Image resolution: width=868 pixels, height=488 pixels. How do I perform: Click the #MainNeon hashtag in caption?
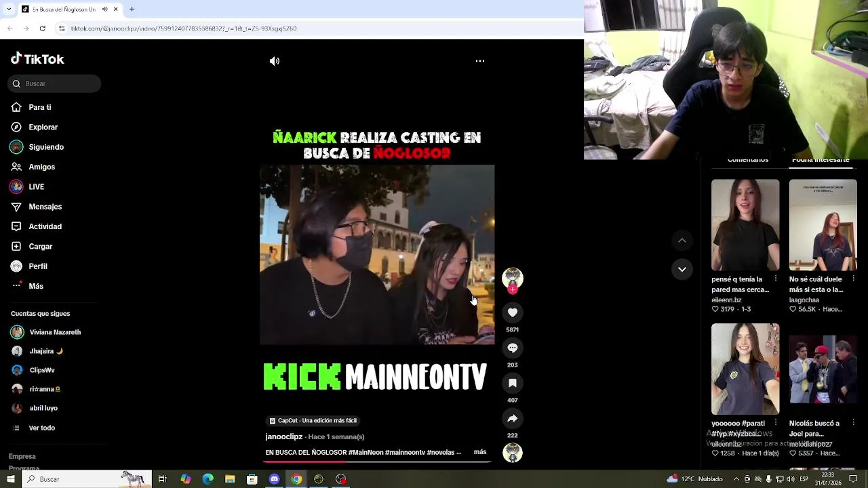click(x=365, y=452)
